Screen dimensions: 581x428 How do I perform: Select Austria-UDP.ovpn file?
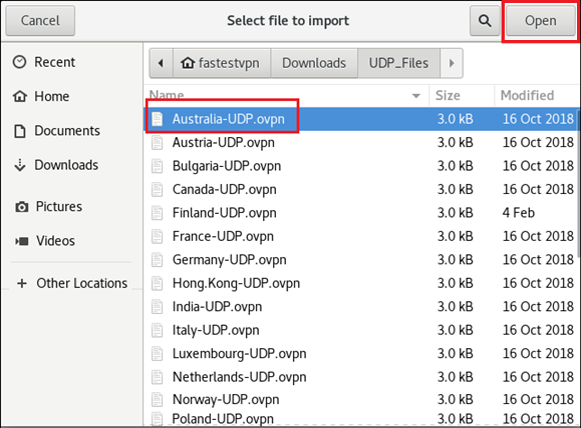point(361,142)
